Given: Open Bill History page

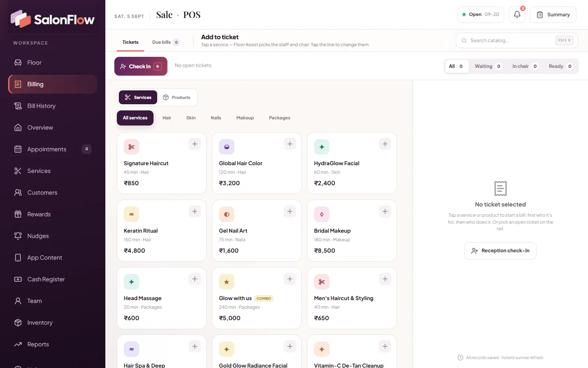Looking at the screenshot, I should (53, 106).
